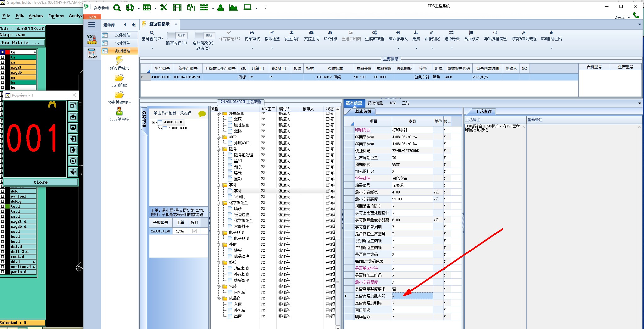
Task: Open dropdown arrow under 指示检查
Action: pos(272,48)
